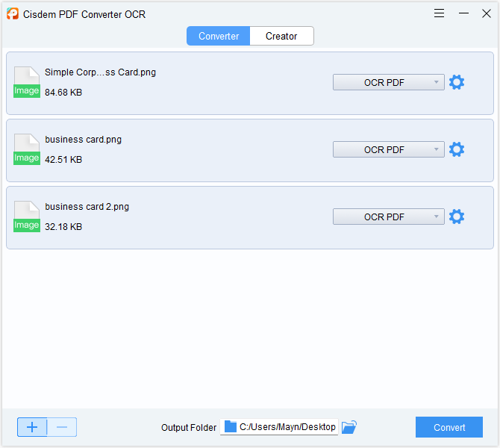This screenshot has height=448, width=500.
Task: Select file name business card.png
Action: point(84,140)
